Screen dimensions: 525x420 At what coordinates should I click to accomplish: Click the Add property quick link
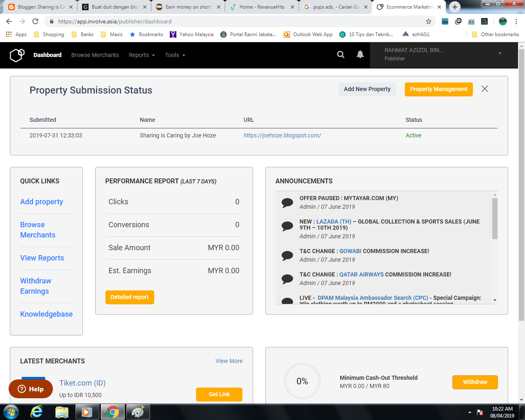tap(42, 202)
